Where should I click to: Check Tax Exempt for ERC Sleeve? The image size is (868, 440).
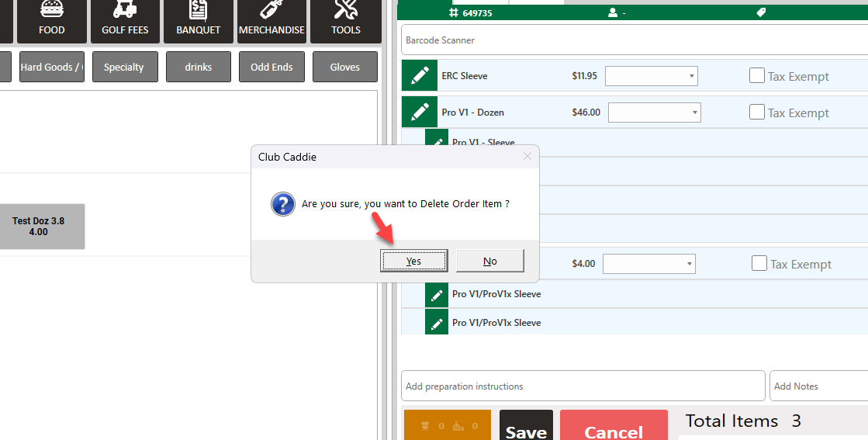point(757,75)
